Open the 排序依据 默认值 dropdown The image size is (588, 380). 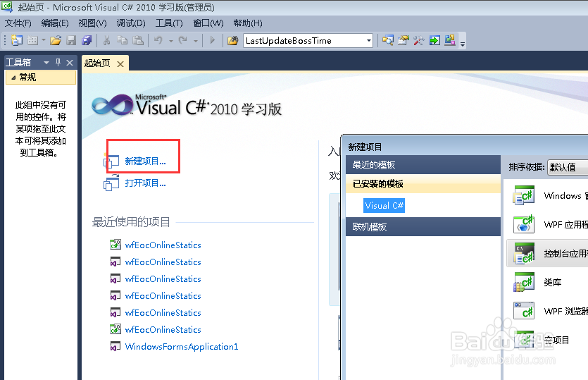click(x=568, y=167)
